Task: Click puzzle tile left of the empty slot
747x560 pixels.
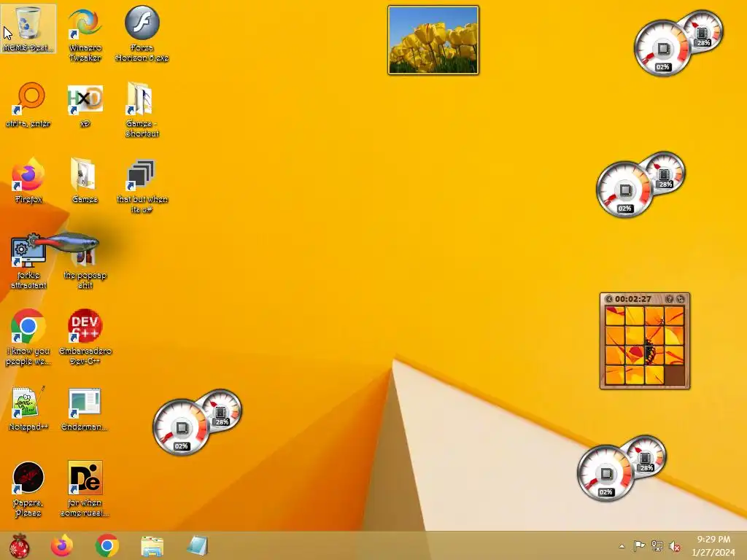Action: point(654,375)
